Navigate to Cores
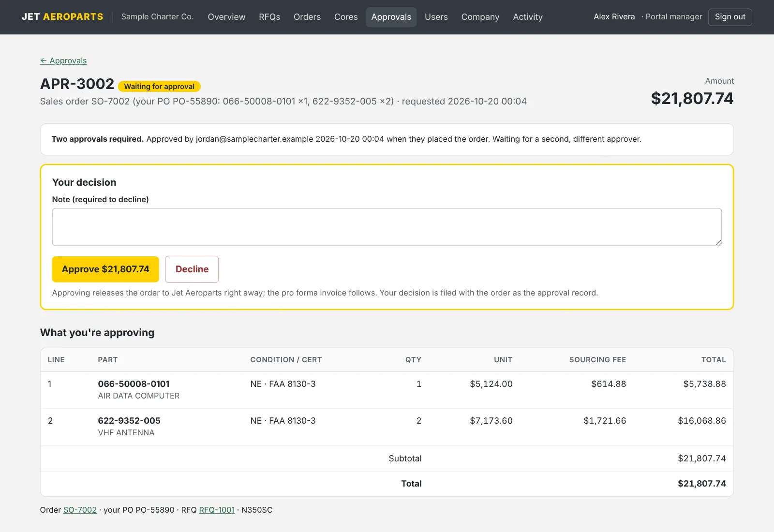The width and height of the screenshot is (774, 532). tap(346, 17)
